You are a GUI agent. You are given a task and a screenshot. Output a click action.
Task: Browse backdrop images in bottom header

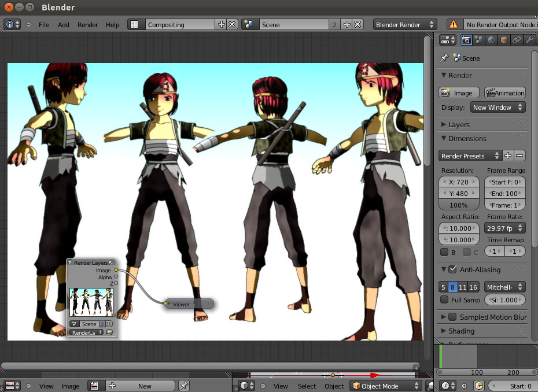(94, 386)
